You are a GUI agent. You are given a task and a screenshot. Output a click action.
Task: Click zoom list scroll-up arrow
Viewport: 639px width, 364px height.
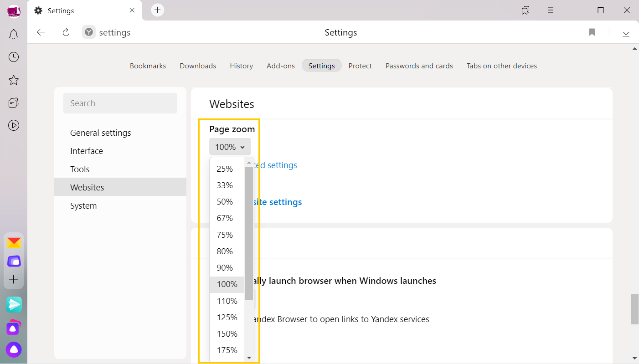click(249, 162)
